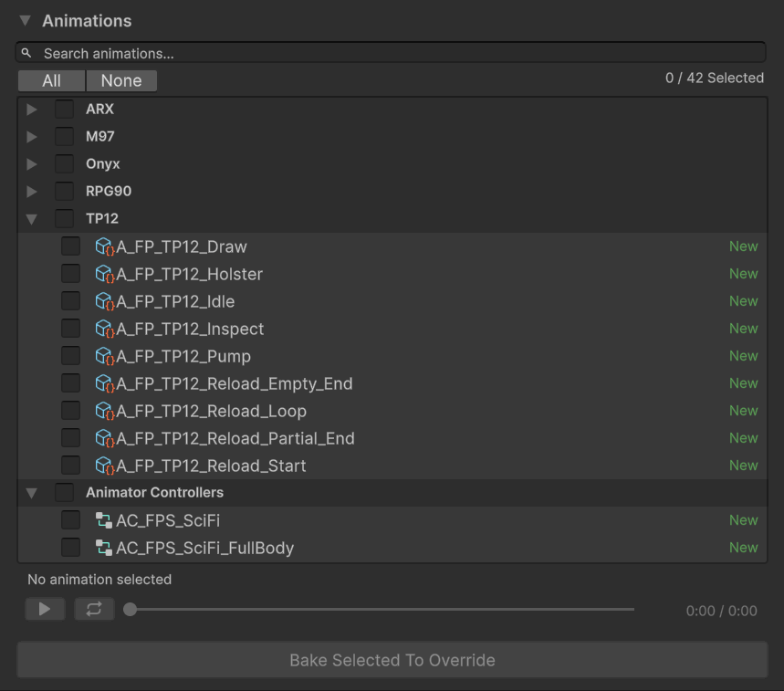Tick the AC_FPS_SciFi_FullBody checkbox
The image size is (784, 691).
[70, 548]
